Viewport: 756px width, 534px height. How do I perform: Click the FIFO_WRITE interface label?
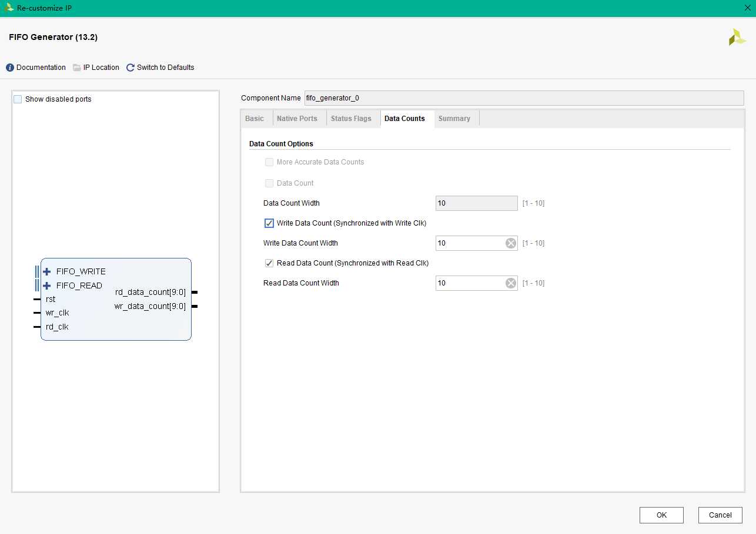pyautogui.click(x=81, y=271)
